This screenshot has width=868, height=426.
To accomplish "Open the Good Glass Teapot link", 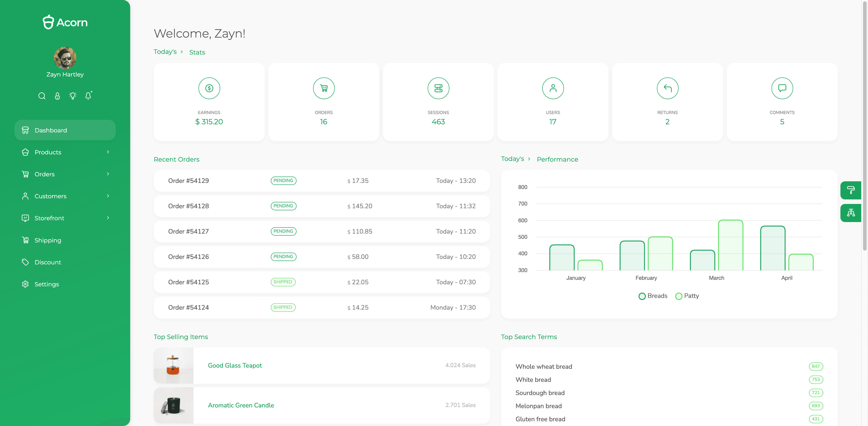I will click(x=235, y=366).
